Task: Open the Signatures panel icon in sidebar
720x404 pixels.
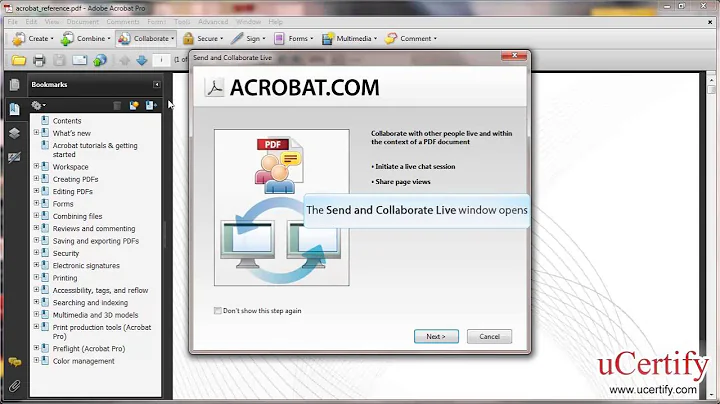Action: pyautogui.click(x=14, y=157)
